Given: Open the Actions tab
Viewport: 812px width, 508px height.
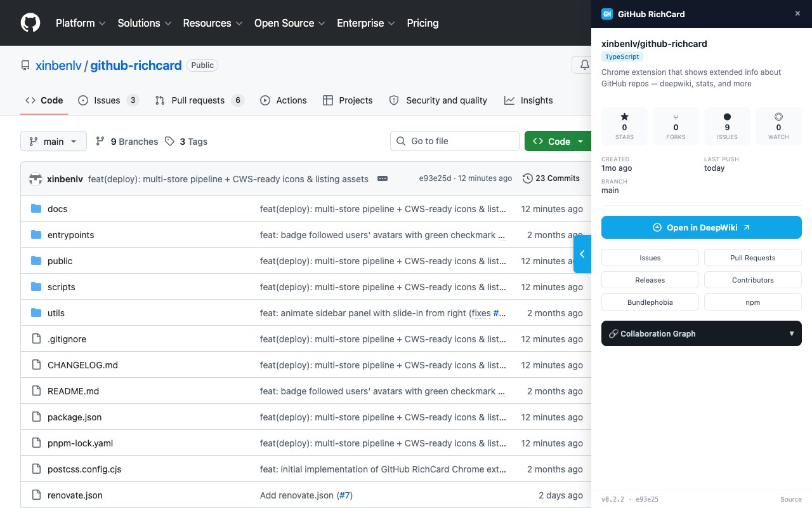Looking at the screenshot, I should click(x=284, y=100).
